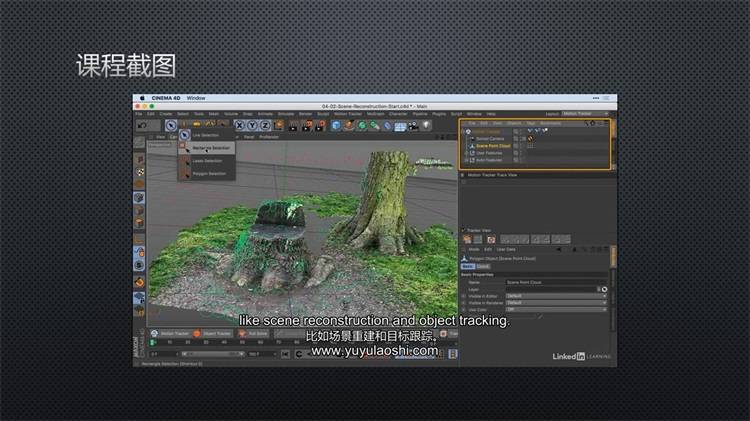Toggle the Z axis lock icon
The height and width of the screenshot is (421, 750).
265,125
